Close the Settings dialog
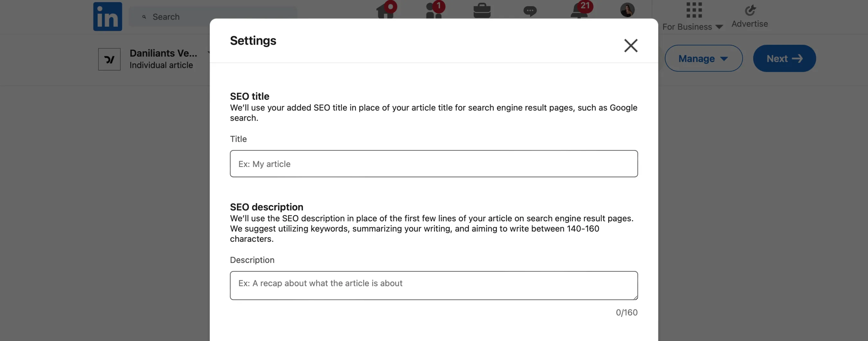 [630, 46]
